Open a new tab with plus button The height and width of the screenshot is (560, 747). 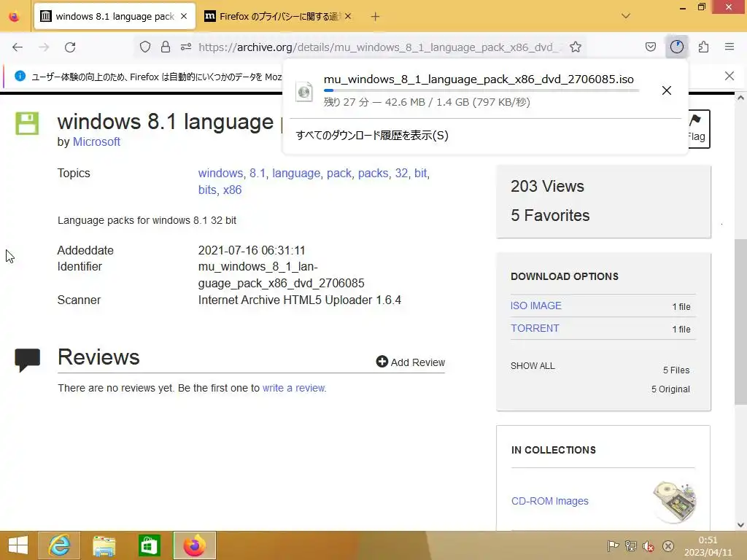[x=376, y=17]
